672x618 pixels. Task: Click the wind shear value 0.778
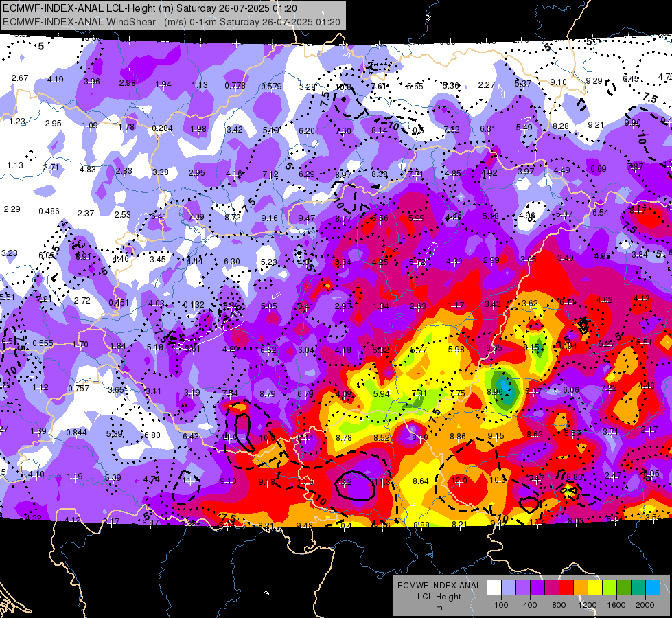(235, 85)
